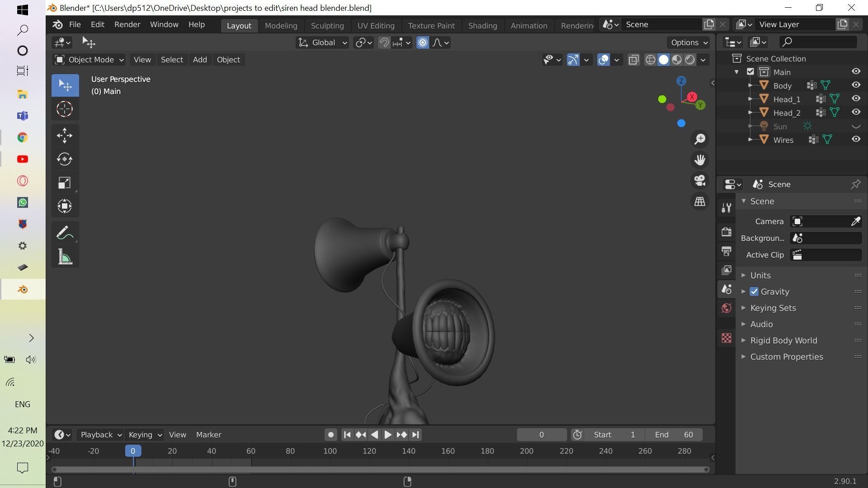Screen dimensions: 868x488
Task: Click the eyedropper next to Camera field
Action: click(855, 221)
